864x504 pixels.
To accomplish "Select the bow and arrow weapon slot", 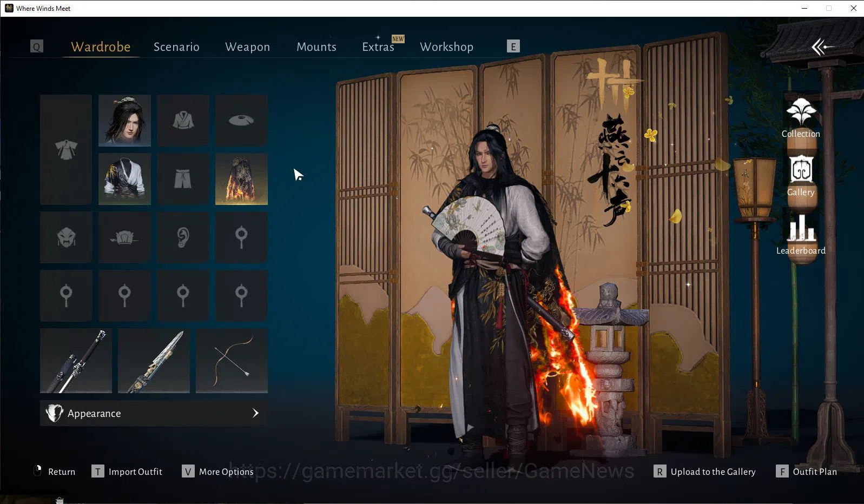I will (232, 361).
